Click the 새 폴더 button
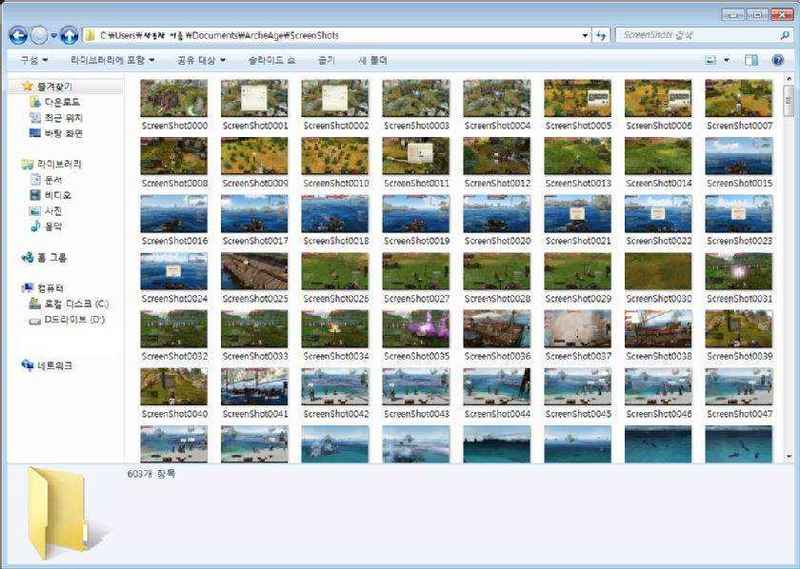 point(373,60)
